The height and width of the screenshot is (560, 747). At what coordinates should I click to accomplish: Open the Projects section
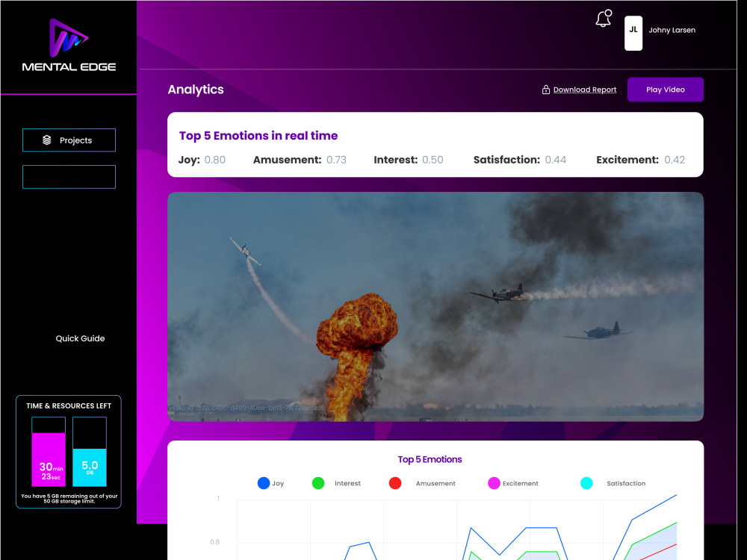tap(69, 140)
